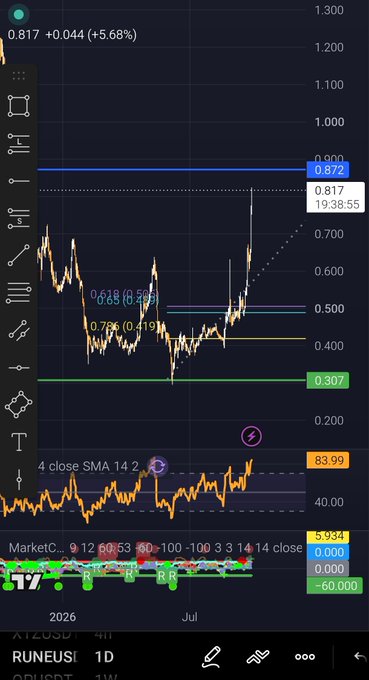369x680 pixels.
Task: Tap the 2026 date axis label
Action: tap(62, 617)
